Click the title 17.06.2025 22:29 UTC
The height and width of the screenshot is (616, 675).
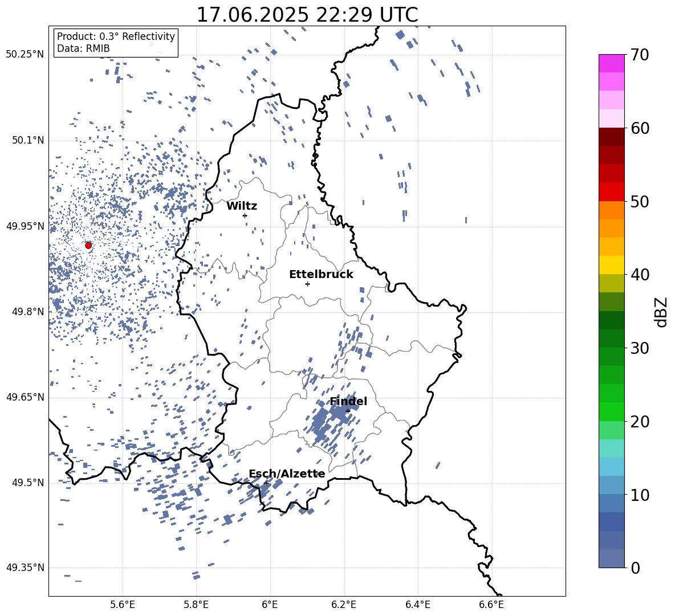click(x=307, y=15)
